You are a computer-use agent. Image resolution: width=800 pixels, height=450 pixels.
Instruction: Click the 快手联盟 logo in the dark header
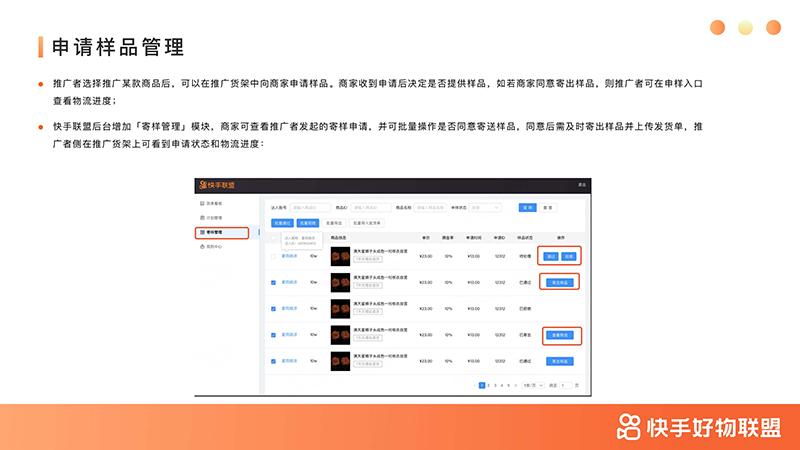pos(218,185)
